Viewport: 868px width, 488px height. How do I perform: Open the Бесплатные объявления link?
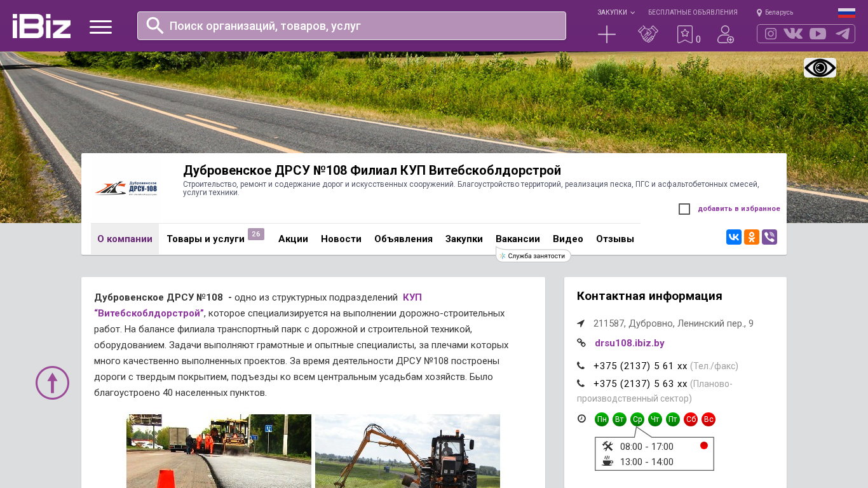pyautogui.click(x=693, y=12)
